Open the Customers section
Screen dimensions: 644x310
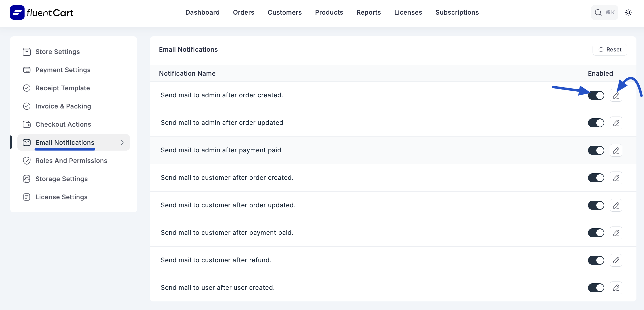coord(284,12)
